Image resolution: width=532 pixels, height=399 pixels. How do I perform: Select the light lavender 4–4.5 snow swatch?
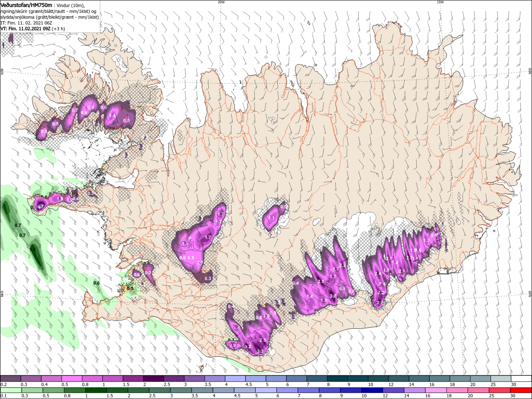[x=235, y=379]
